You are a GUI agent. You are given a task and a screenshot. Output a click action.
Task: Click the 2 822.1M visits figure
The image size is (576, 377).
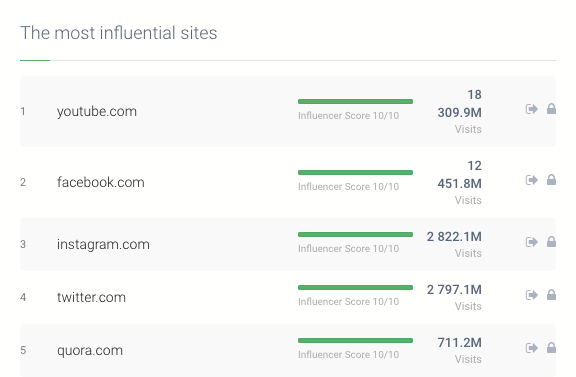tap(454, 237)
